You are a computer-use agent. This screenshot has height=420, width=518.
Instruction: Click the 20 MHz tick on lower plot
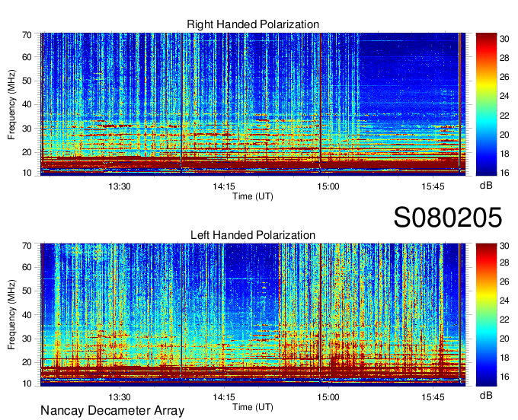[27, 362]
